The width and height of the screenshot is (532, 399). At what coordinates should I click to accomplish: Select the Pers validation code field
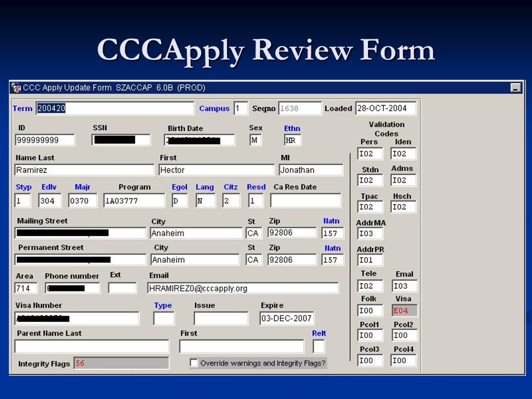370,154
